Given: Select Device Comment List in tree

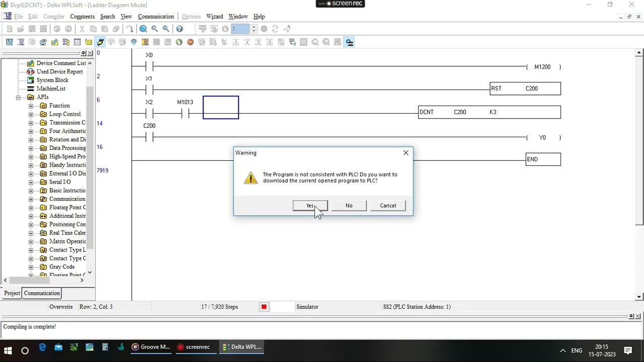Looking at the screenshot, I should tap(61, 63).
